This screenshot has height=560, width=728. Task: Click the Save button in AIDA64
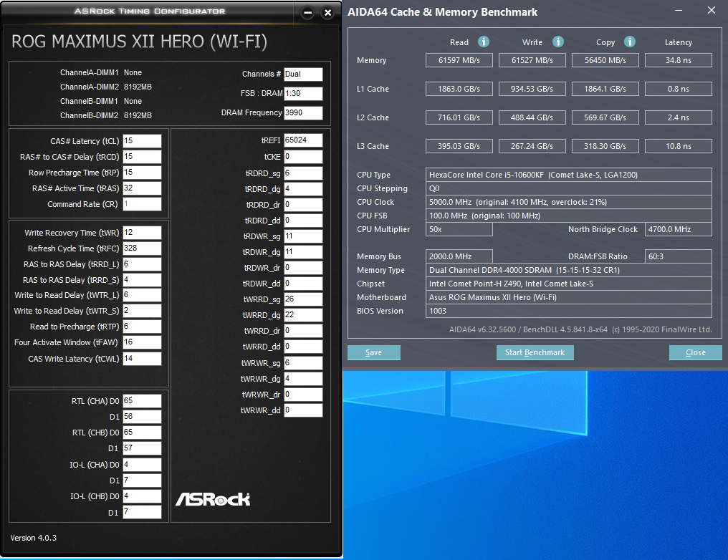(374, 352)
